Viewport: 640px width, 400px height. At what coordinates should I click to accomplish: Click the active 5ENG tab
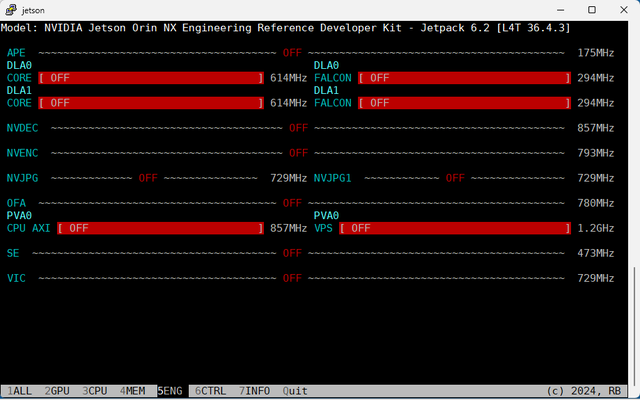pos(171,391)
